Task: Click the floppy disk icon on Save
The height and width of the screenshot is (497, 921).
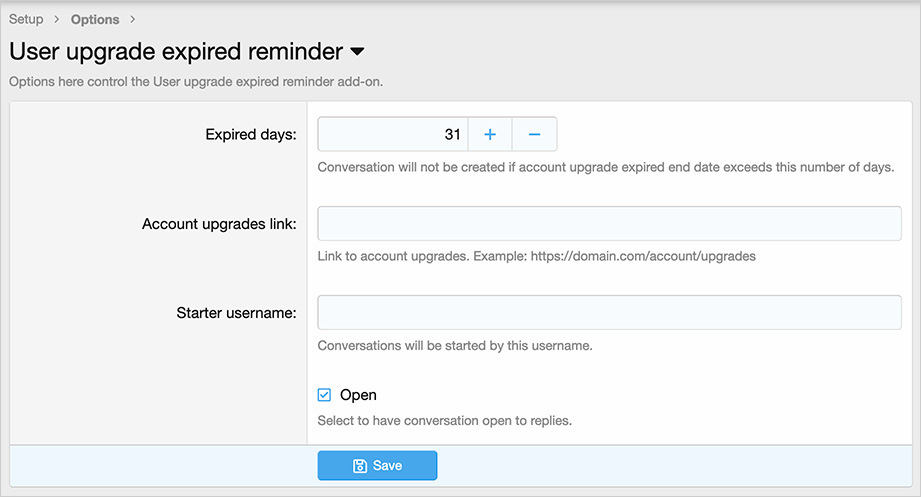Action: click(360, 466)
